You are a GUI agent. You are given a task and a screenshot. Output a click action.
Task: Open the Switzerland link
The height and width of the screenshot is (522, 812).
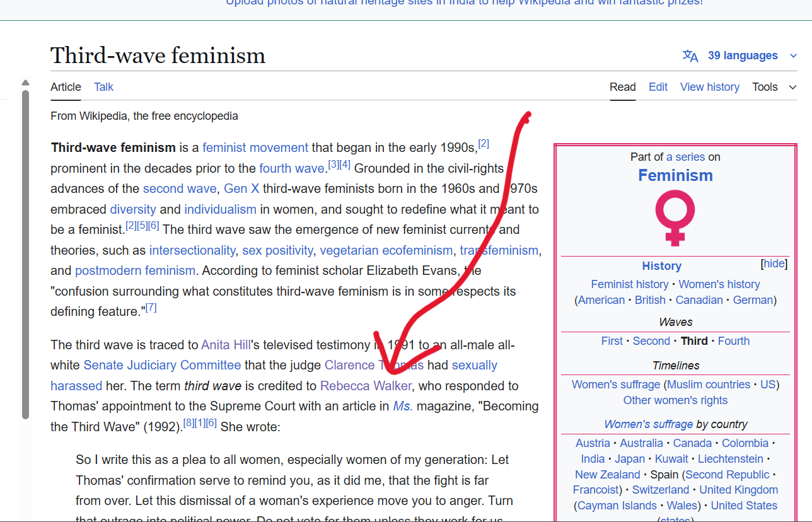click(661, 490)
